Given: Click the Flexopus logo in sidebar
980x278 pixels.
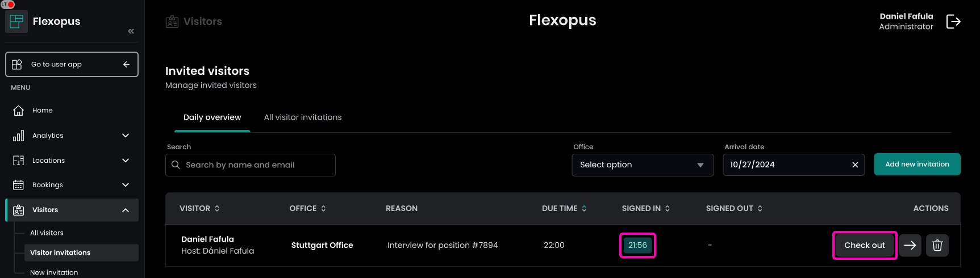Looking at the screenshot, I should [16, 22].
